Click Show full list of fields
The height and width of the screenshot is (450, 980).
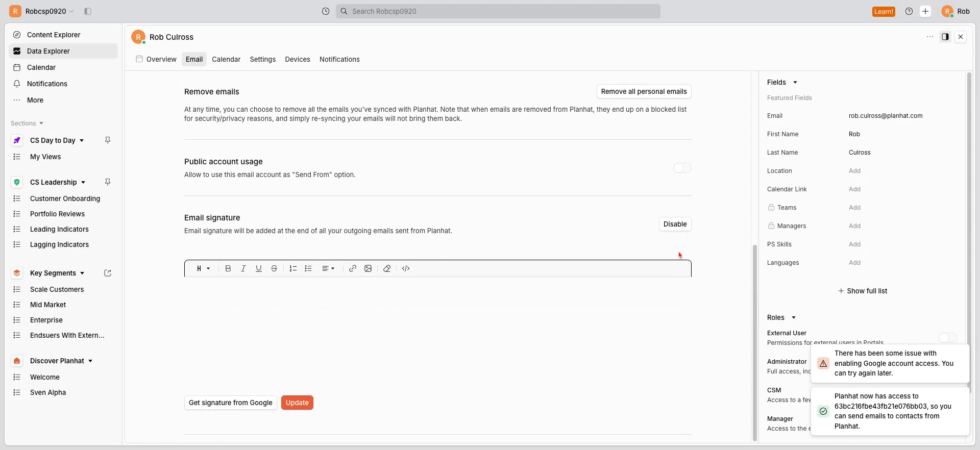tap(863, 291)
